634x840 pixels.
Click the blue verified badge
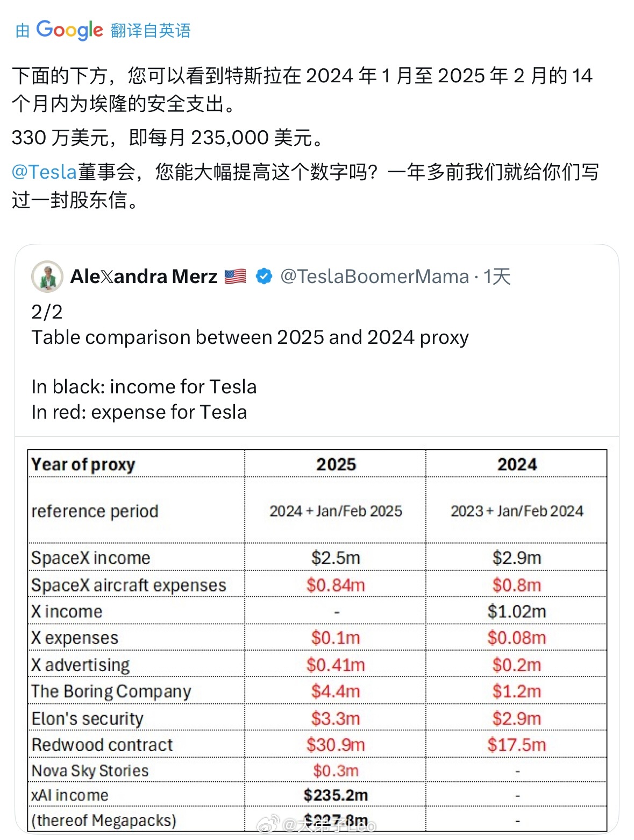coord(263,277)
